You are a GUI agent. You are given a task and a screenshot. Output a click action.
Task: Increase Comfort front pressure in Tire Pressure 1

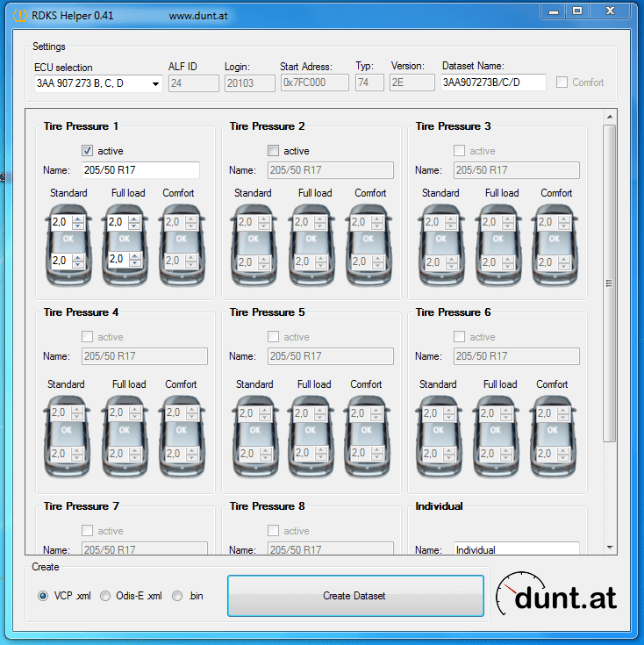click(x=190, y=219)
